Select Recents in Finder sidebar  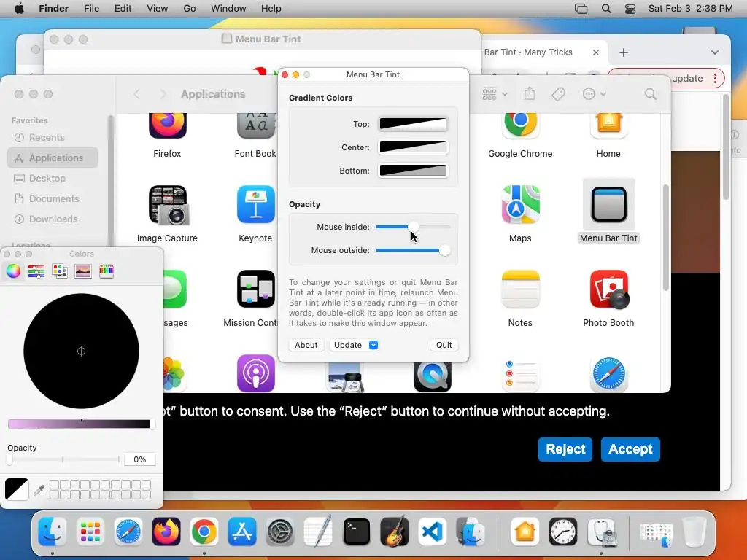pos(53,138)
